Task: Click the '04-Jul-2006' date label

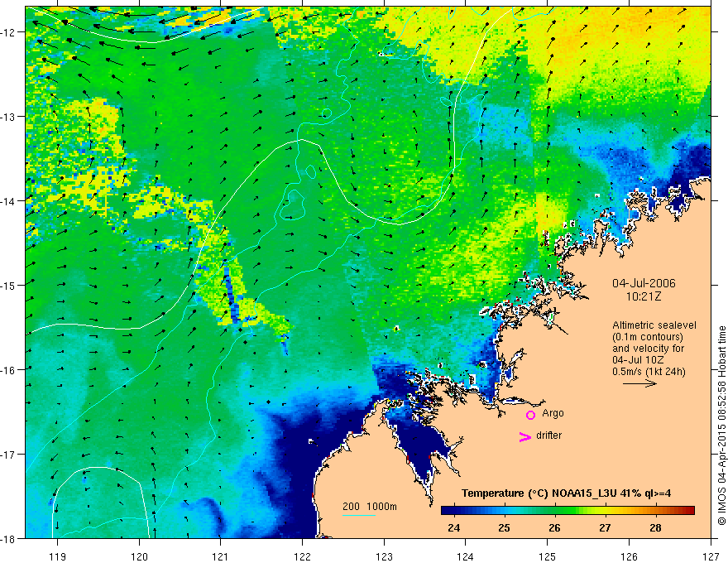Action: click(644, 283)
